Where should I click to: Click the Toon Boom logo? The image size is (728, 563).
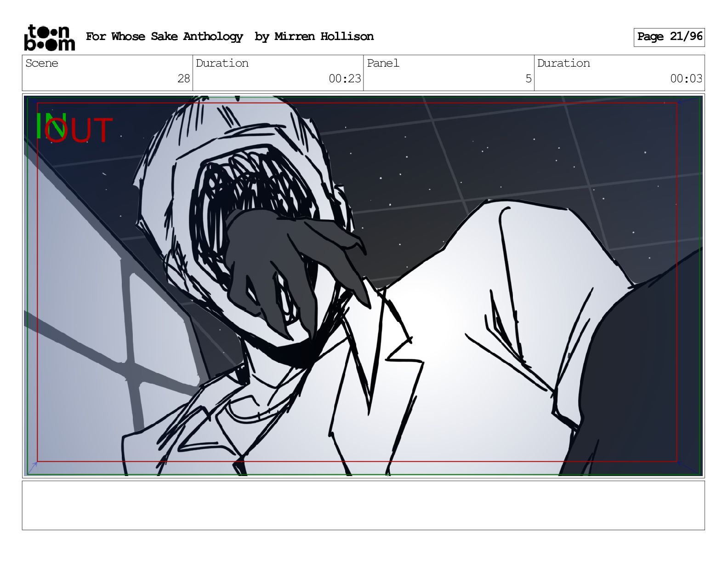(49, 37)
